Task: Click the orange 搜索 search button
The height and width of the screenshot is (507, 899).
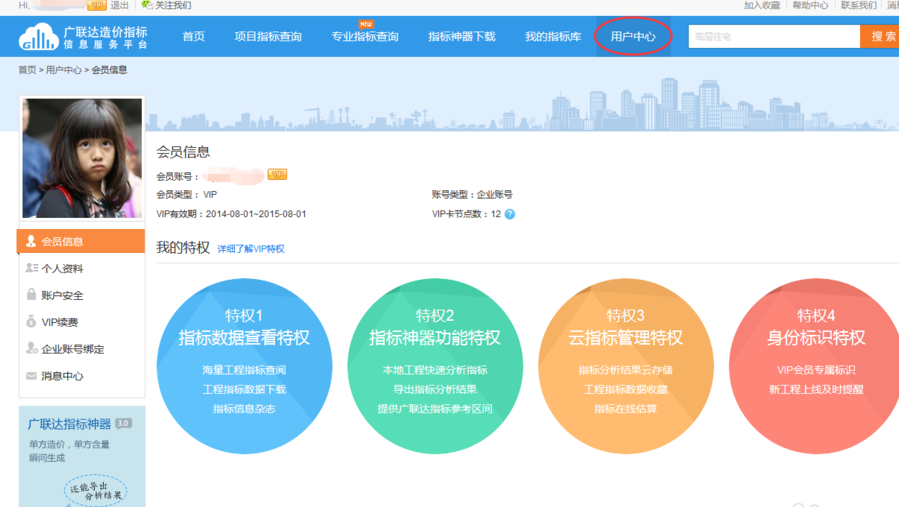Action: [880, 37]
